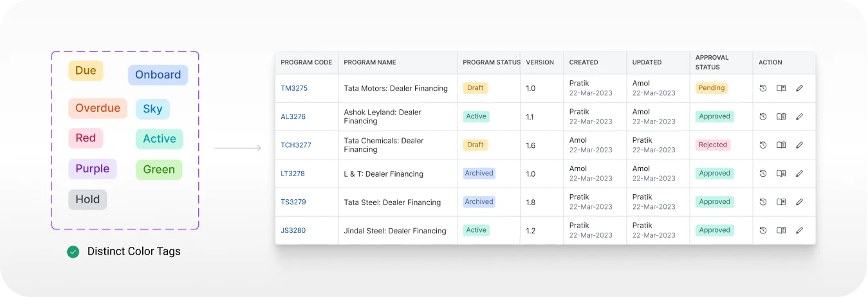868x297 pixels.
Task: Click version 1.6 cell
Action: click(531, 146)
